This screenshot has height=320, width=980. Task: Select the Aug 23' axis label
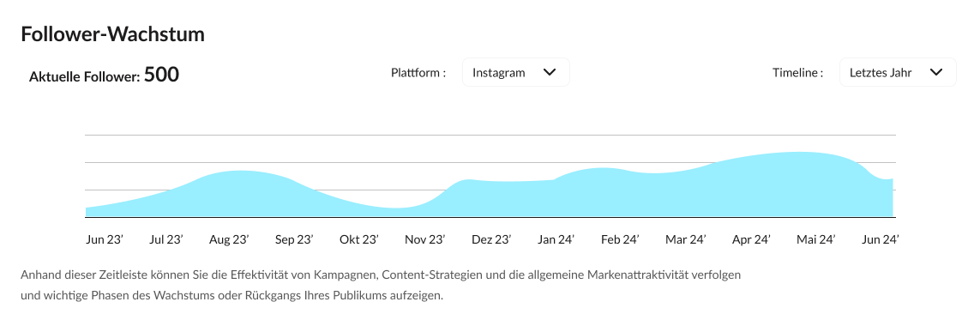tap(230, 239)
